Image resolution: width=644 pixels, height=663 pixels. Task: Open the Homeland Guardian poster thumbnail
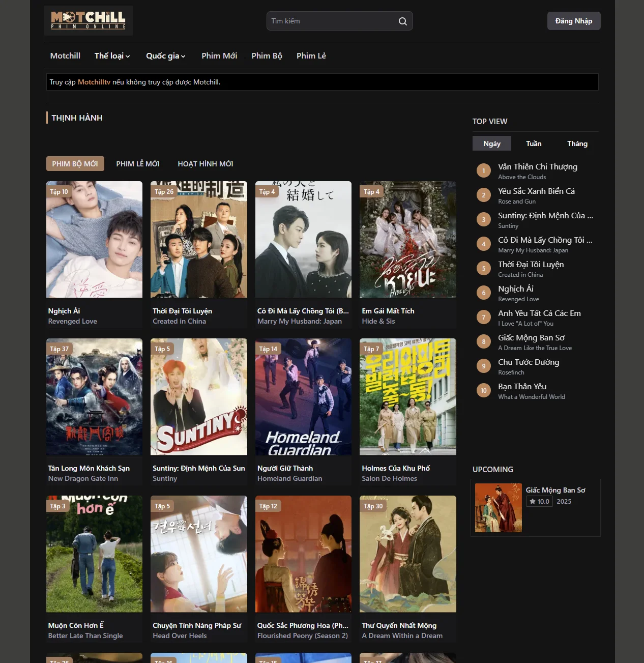pos(303,396)
